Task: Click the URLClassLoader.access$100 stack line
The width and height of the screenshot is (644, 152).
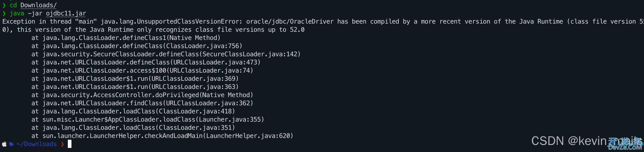Action: pos(142,71)
